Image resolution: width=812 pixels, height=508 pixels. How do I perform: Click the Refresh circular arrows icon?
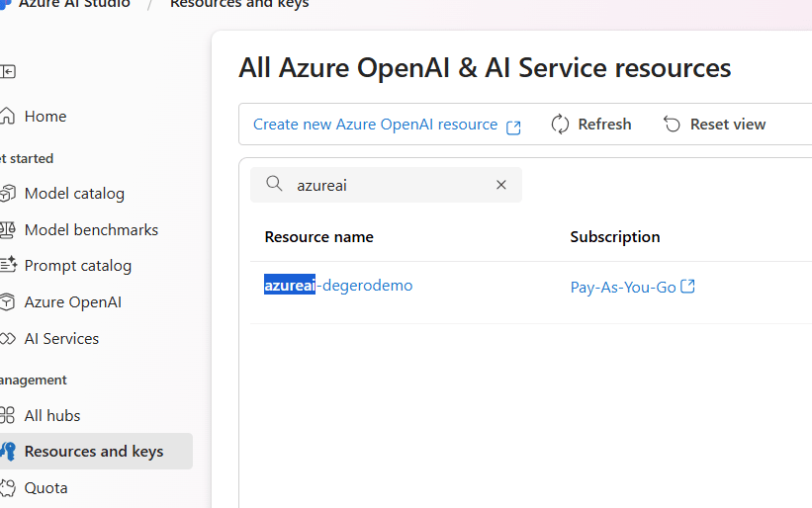coord(560,125)
